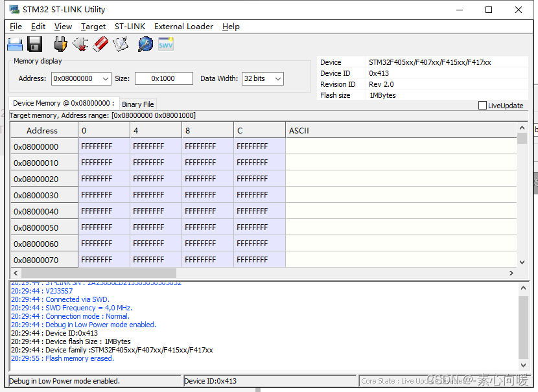Click the Flash size value 1MBytes
Viewport: 538px width, 392px height.
382,95
